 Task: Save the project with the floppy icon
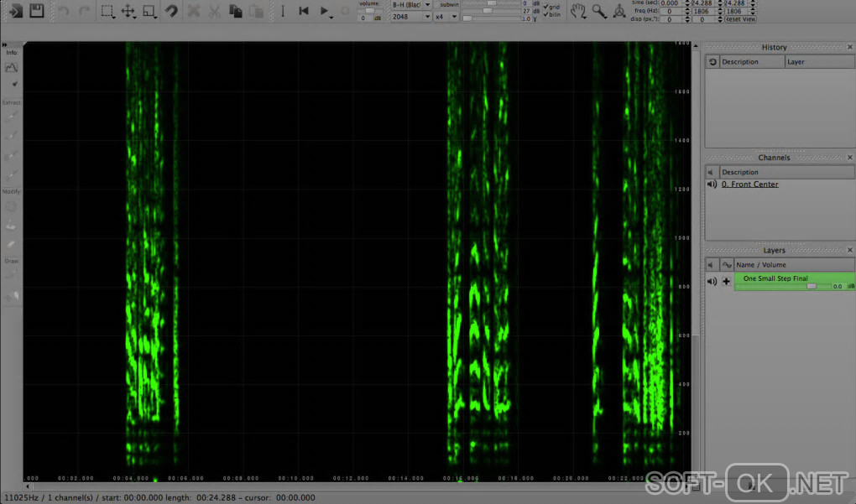tap(37, 10)
